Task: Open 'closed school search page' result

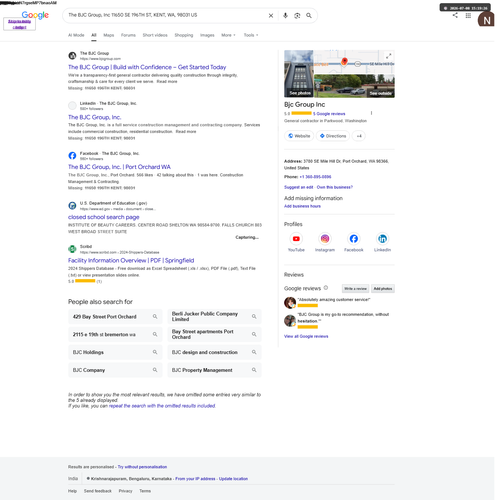Action: click(x=104, y=217)
